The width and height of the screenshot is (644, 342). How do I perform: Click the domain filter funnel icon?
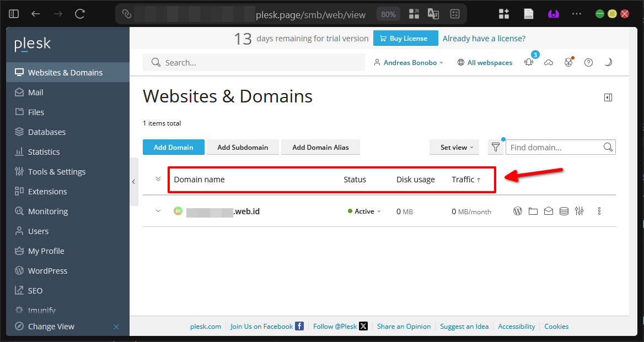click(496, 147)
